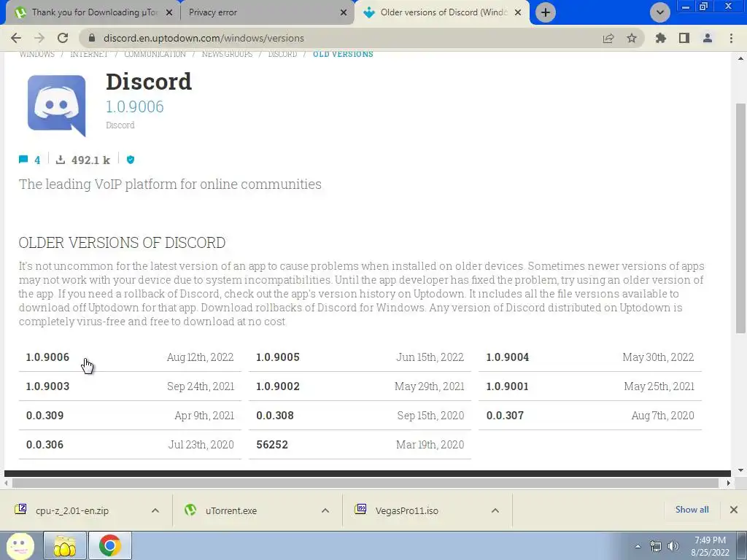Click the address bar URL field
The image size is (747, 560).
click(x=348, y=38)
